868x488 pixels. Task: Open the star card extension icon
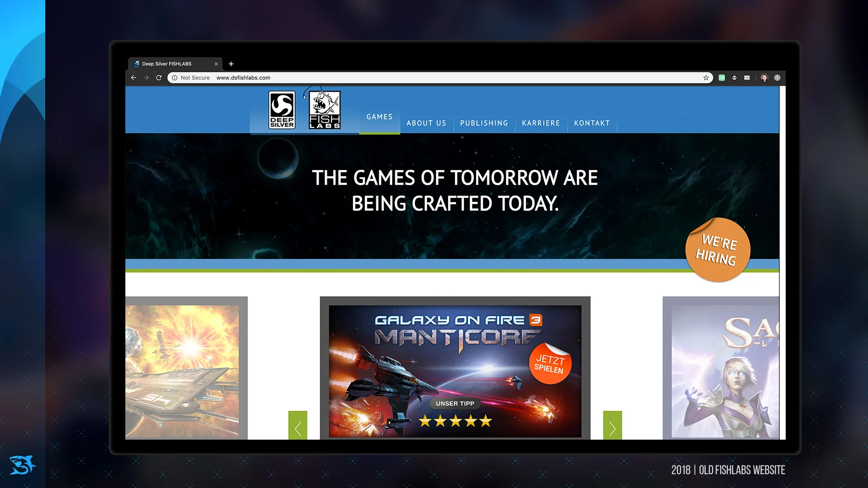click(x=747, y=78)
